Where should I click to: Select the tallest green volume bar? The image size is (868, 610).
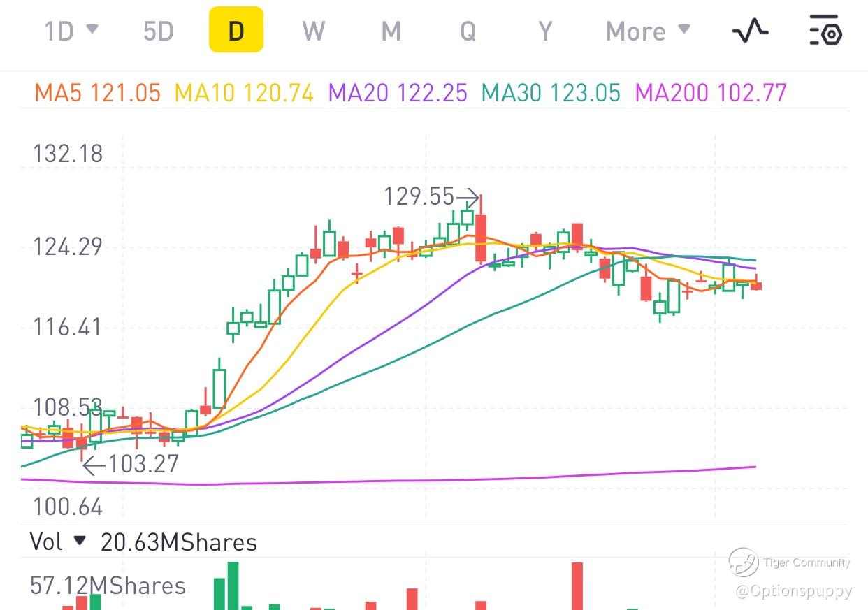coord(233,586)
